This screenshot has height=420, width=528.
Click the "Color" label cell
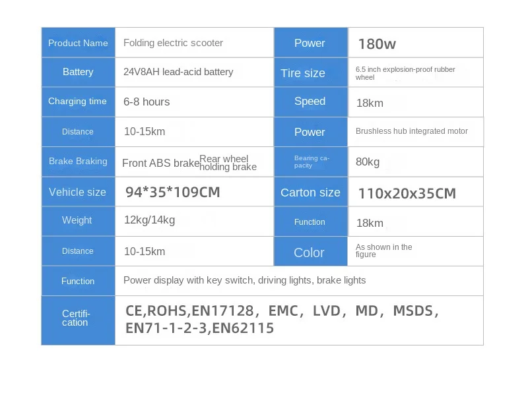(311, 251)
